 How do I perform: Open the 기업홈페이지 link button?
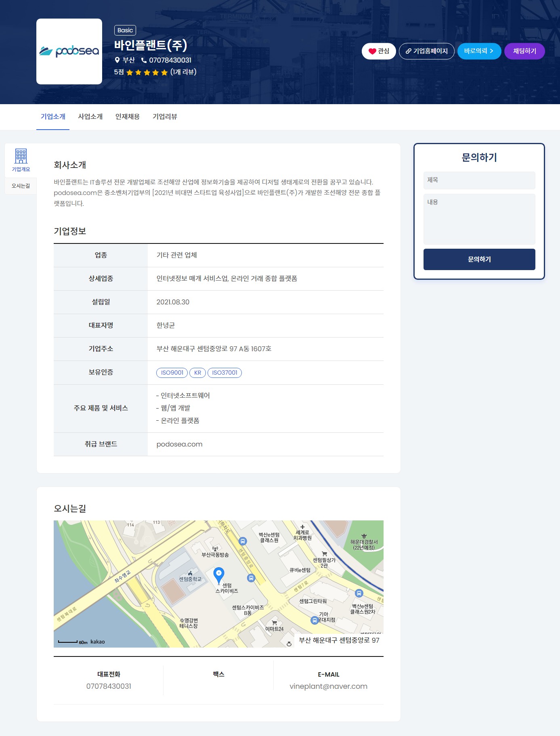click(426, 51)
